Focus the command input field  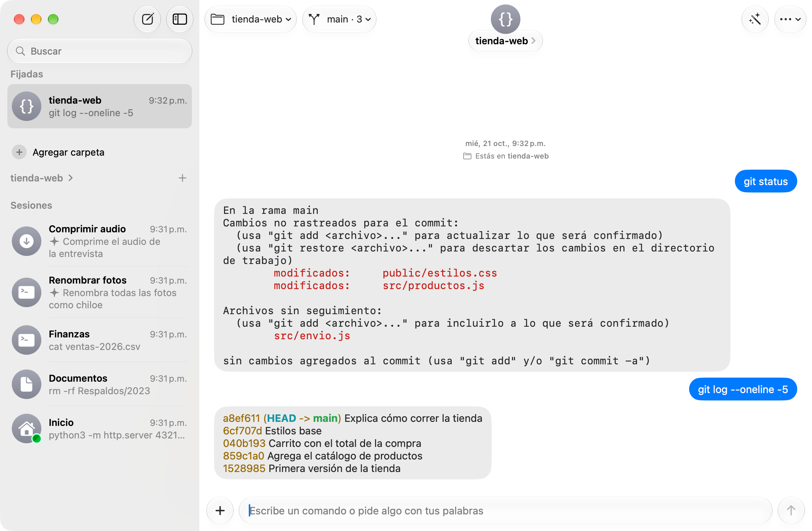[505, 510]
